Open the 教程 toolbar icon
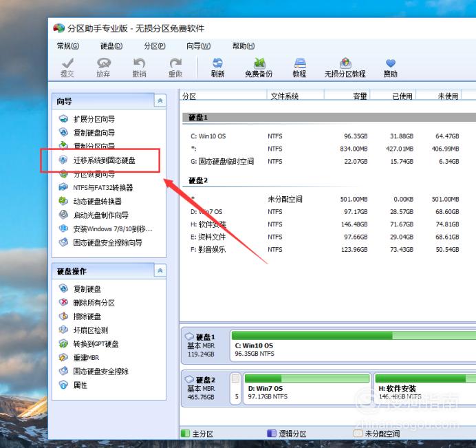 pyautogui.click(x=299, y=67)
